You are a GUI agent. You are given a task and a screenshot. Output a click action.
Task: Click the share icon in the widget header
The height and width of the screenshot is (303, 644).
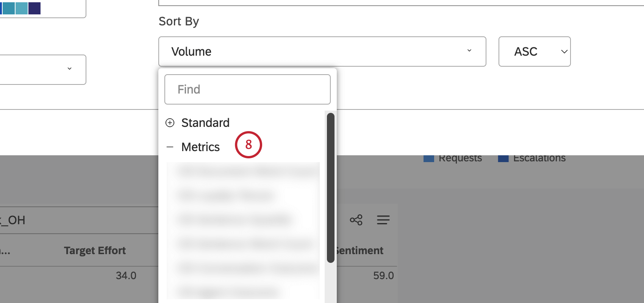pyautogui.click(x=356, y=220)
